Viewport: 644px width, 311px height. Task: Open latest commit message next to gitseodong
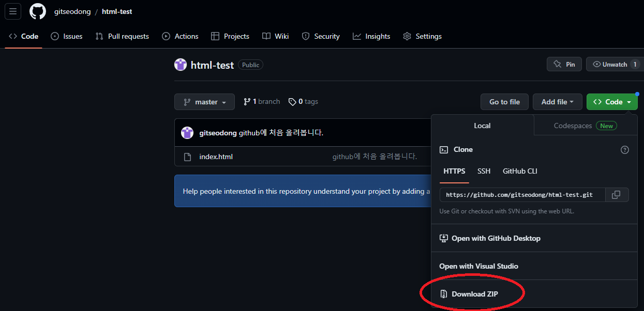(281, 133)
